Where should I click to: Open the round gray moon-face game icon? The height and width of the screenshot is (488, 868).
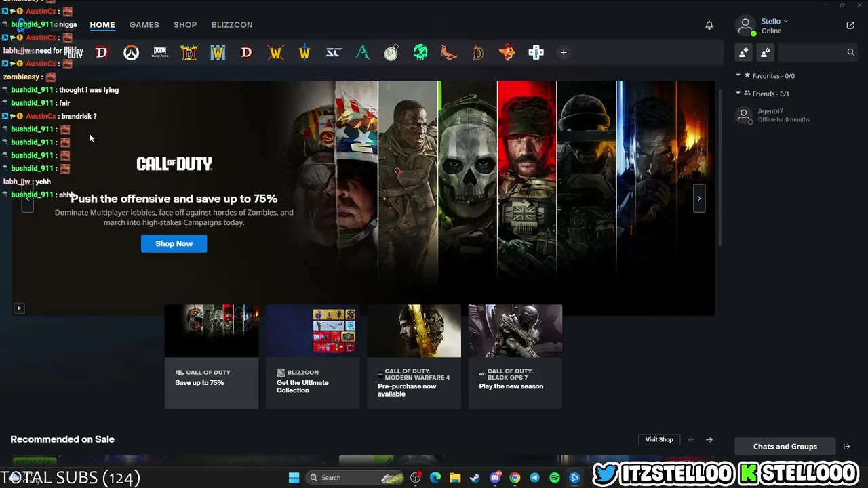pos(391,52)
